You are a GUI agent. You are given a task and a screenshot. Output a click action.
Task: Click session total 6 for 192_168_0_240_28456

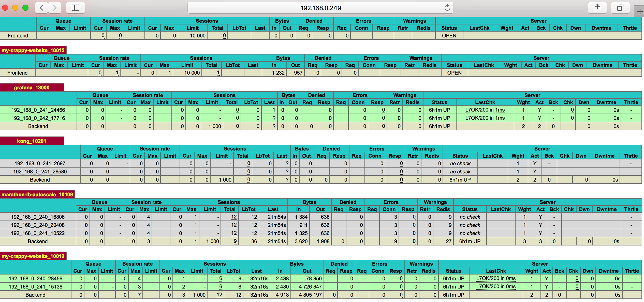pyautogui.click(x=221, y=279)
